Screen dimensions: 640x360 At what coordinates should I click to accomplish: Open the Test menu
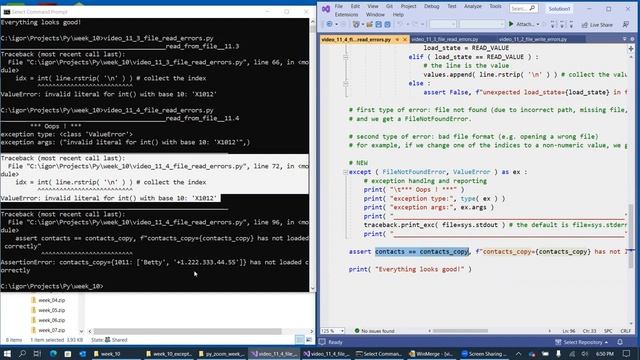(451, 7)
